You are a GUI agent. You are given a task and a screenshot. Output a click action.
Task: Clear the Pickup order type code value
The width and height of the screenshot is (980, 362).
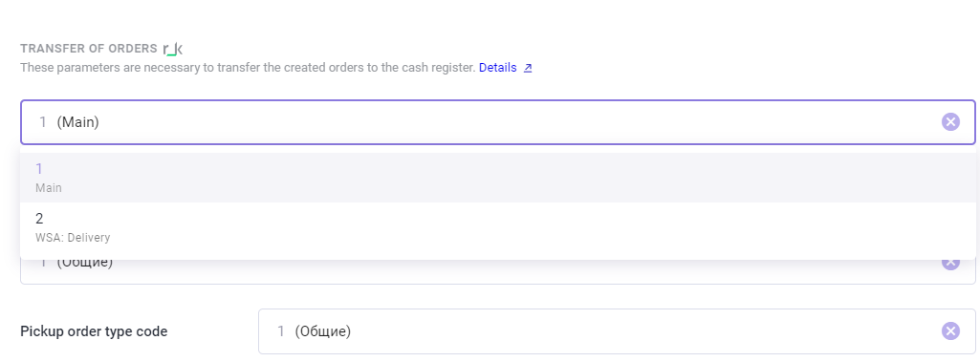950,330
